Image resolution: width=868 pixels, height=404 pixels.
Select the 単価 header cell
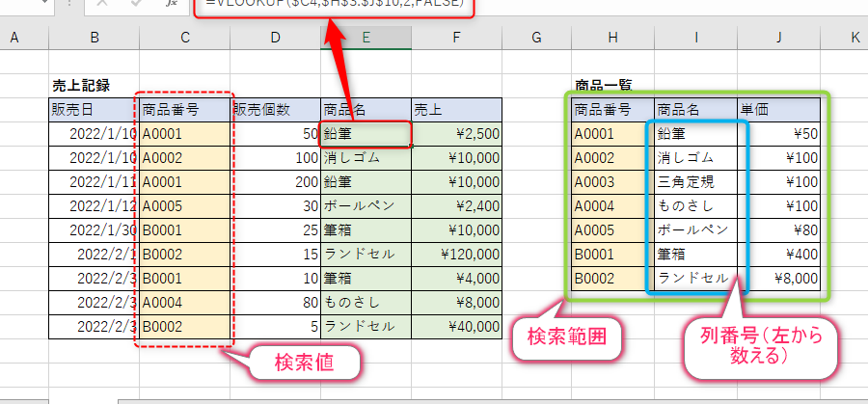point(779,110)
